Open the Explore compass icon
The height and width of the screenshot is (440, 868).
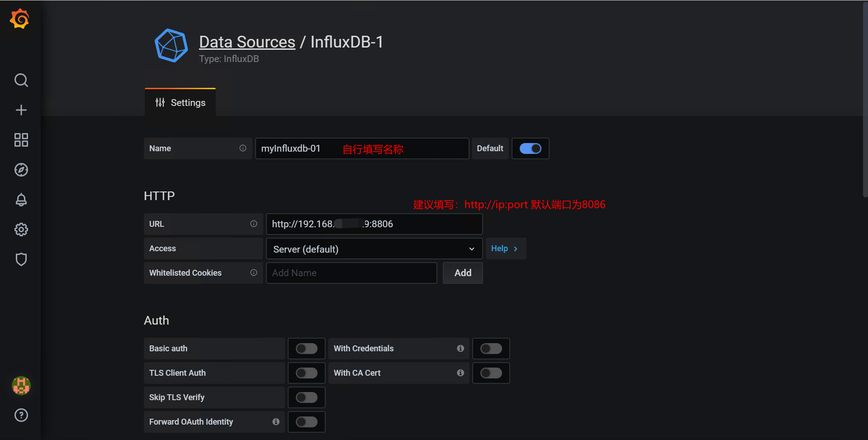[x=21, y=170]
